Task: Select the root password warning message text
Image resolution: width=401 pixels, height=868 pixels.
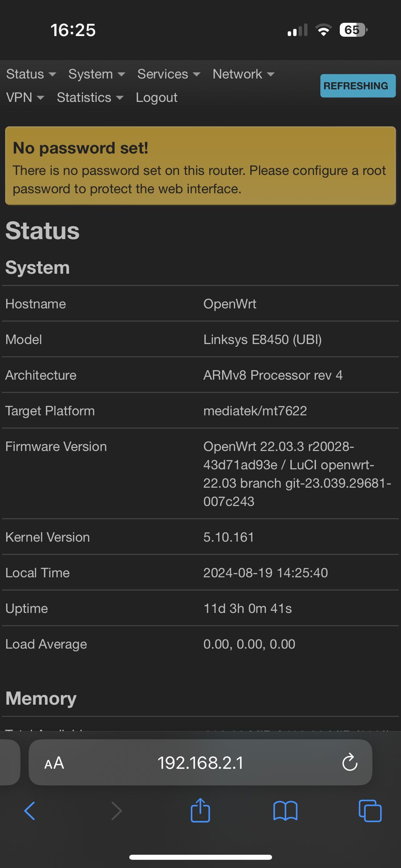Action: pos(199,180)
